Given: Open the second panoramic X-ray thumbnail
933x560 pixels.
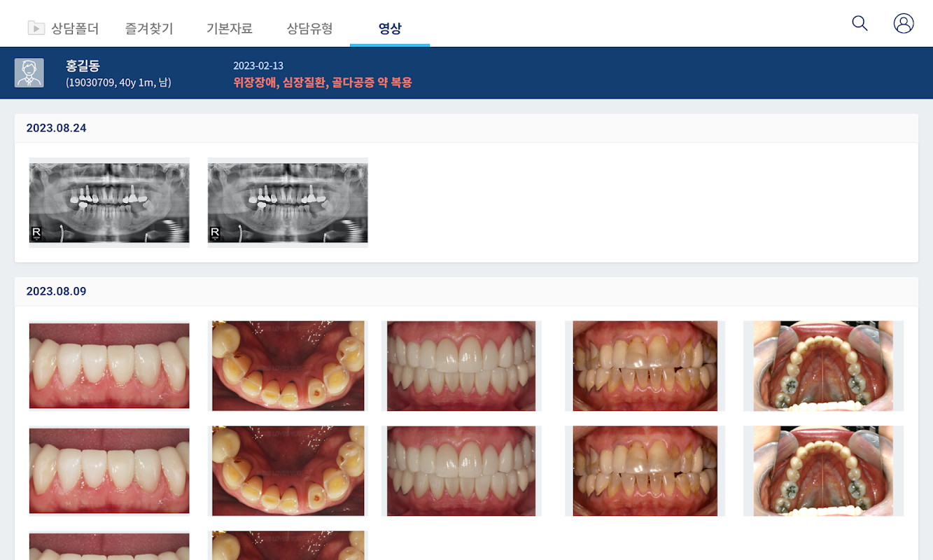Looking at the screenshot, I should point(288,202).
